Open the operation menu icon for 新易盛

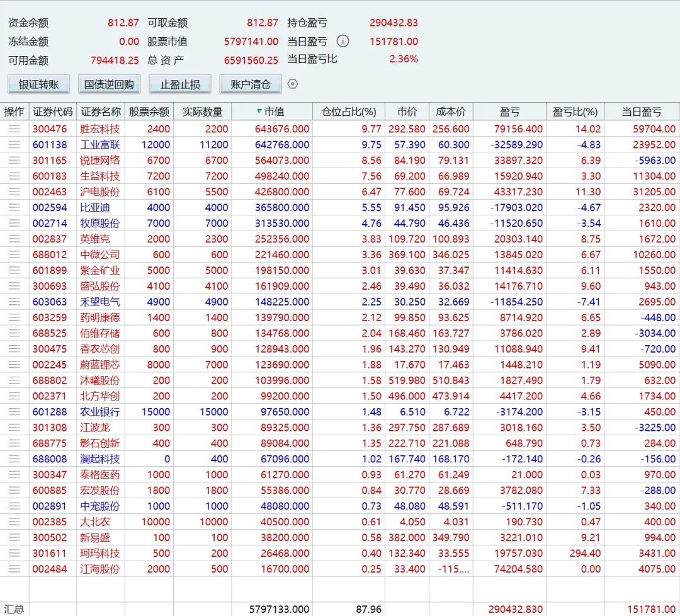click(14, 537)
